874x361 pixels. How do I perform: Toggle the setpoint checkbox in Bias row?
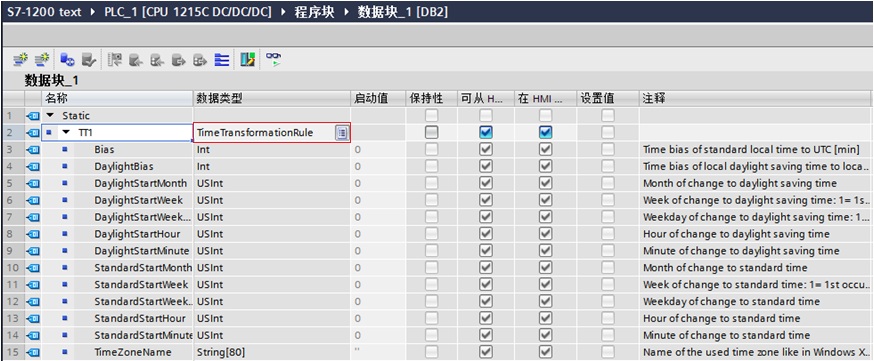click(x=608, y=149)
